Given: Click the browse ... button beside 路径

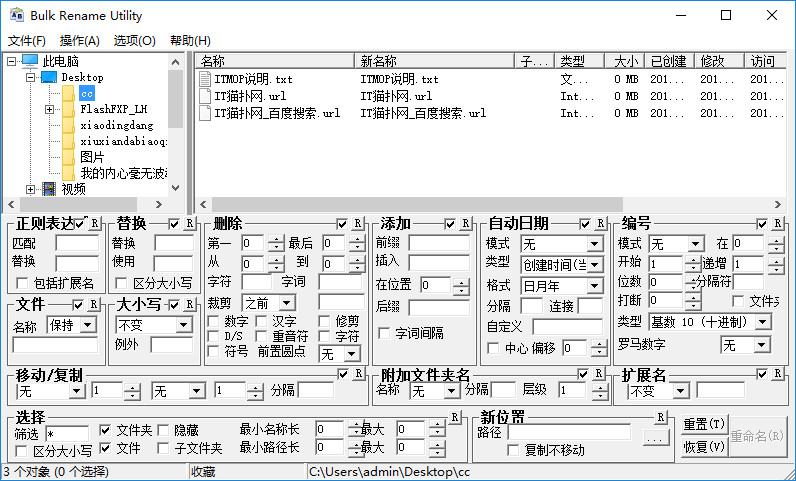Looking at the screenshot, I should 656,436.
